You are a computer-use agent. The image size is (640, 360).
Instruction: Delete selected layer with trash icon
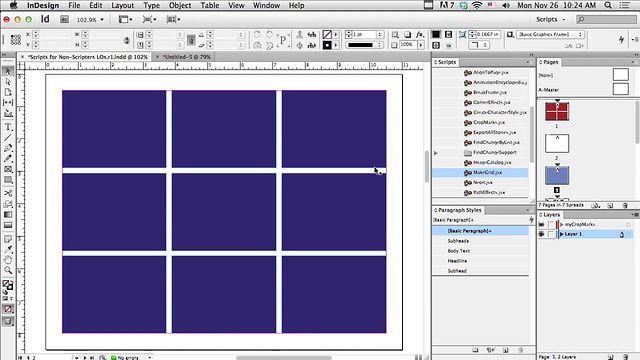coord(625,357)
